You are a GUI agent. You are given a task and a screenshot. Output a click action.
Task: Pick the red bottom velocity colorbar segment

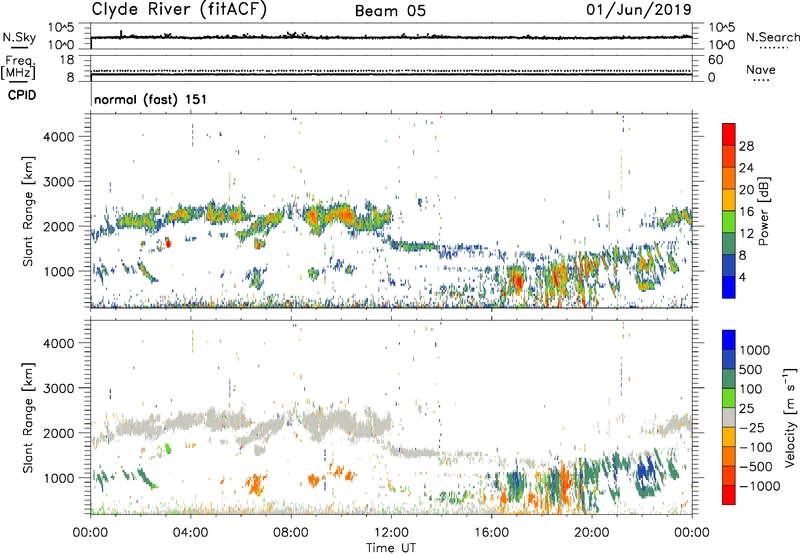729,495
